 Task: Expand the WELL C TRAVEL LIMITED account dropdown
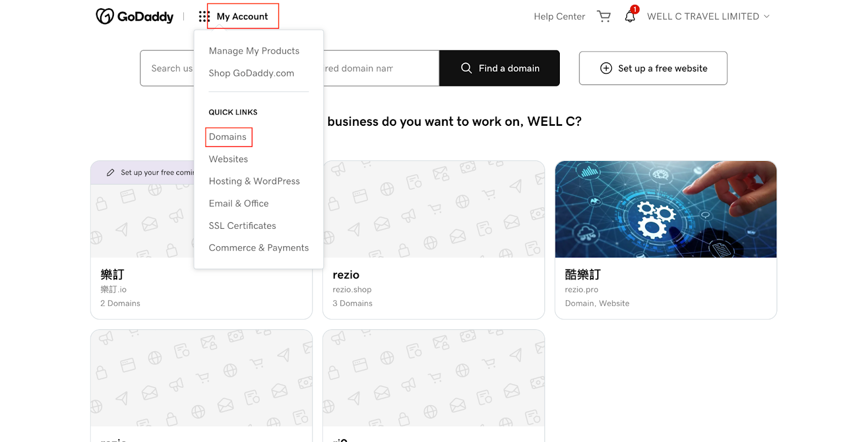708,16
